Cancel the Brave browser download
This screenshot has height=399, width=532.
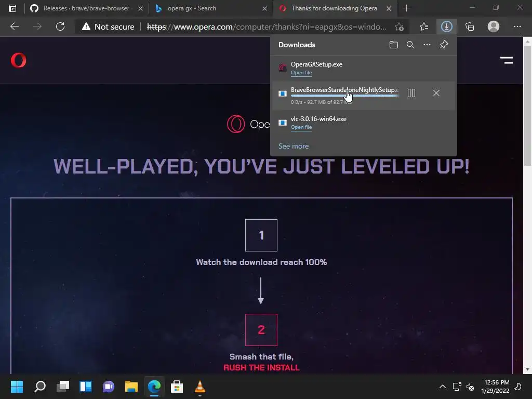pos(436,93)
